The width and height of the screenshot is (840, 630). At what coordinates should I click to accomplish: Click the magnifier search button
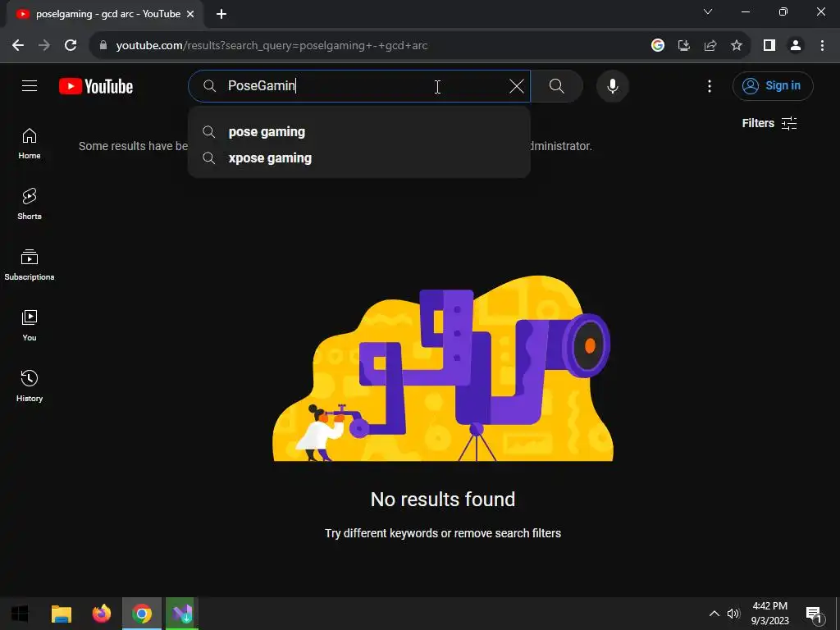click(x=557, y=85)
